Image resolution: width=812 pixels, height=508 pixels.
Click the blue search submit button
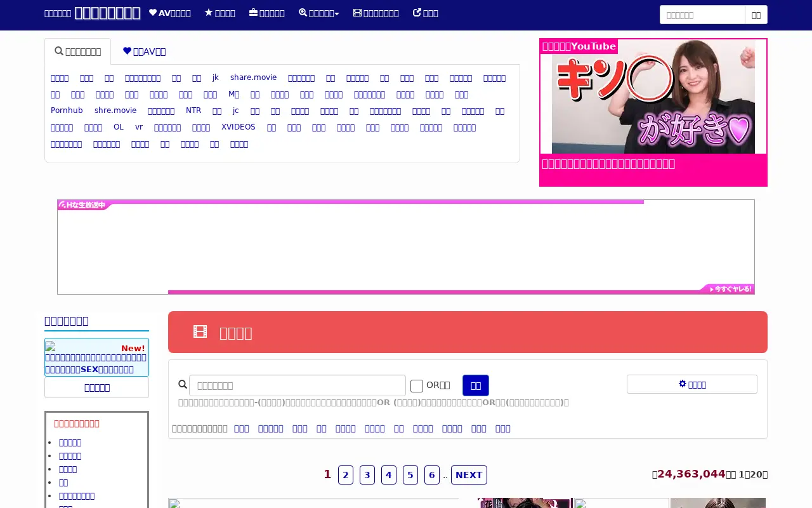(x=476, y=385)
